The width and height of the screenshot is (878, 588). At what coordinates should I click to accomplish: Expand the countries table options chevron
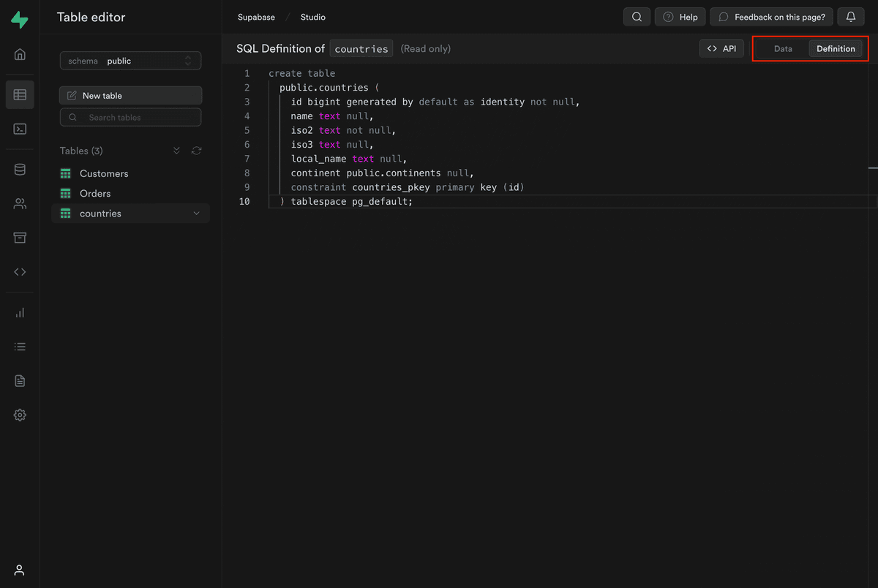click(x=196, y=213)
